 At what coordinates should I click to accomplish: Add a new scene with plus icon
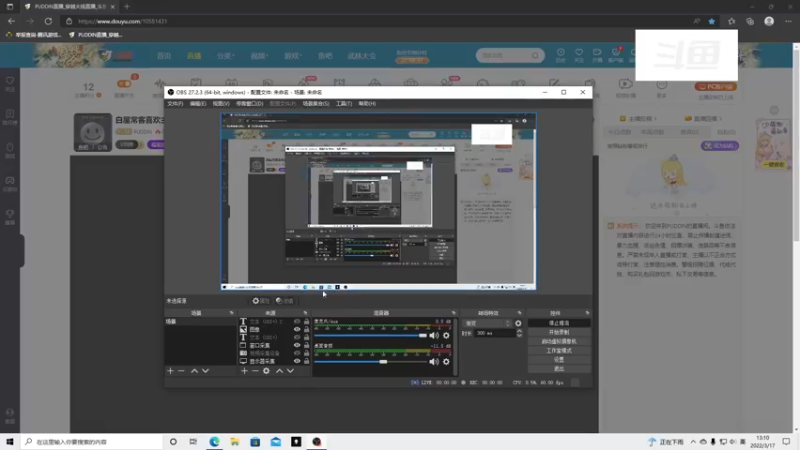[170, 371]
